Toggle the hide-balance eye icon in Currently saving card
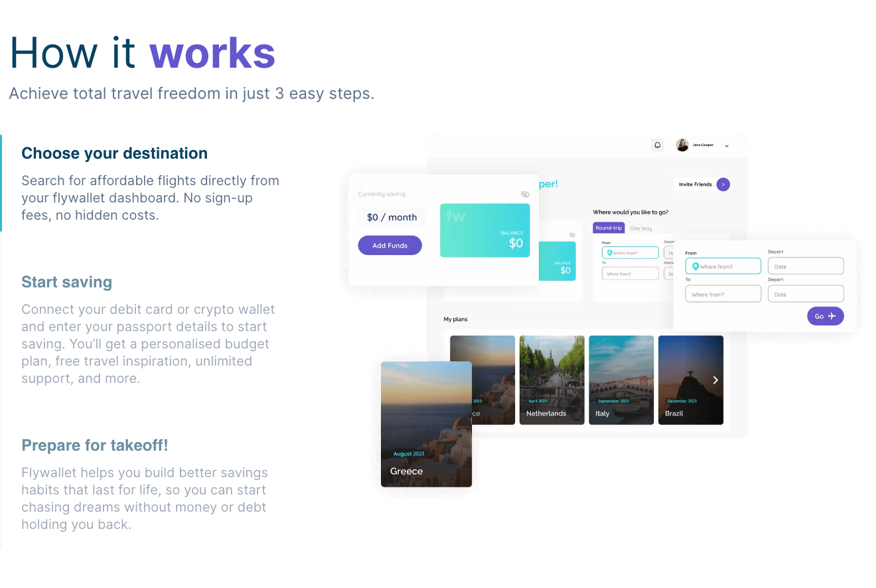 click(x=525, y=194)
